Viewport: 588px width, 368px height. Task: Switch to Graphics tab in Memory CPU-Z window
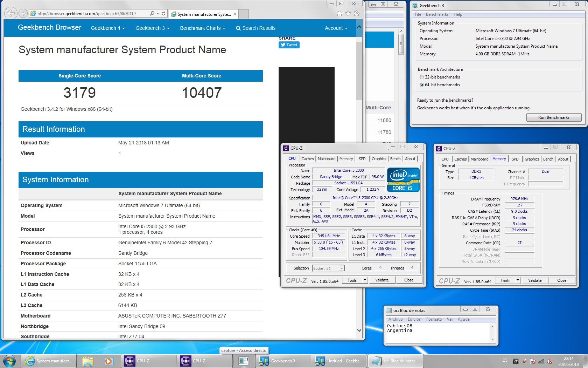pos(532,159)
